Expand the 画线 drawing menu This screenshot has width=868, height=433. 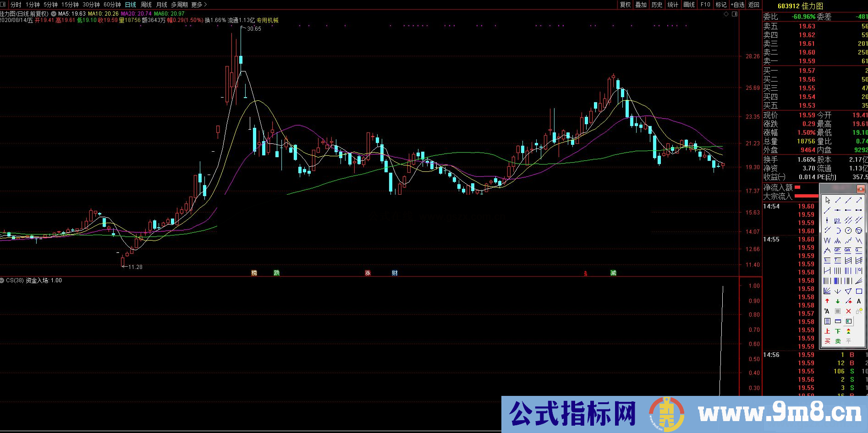[x=688, y=4]
